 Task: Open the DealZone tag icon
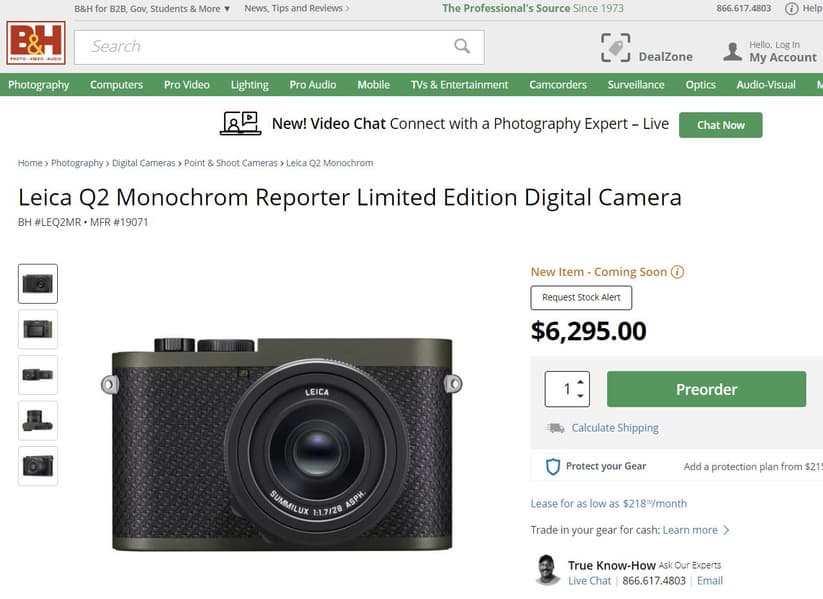point(616,48)
